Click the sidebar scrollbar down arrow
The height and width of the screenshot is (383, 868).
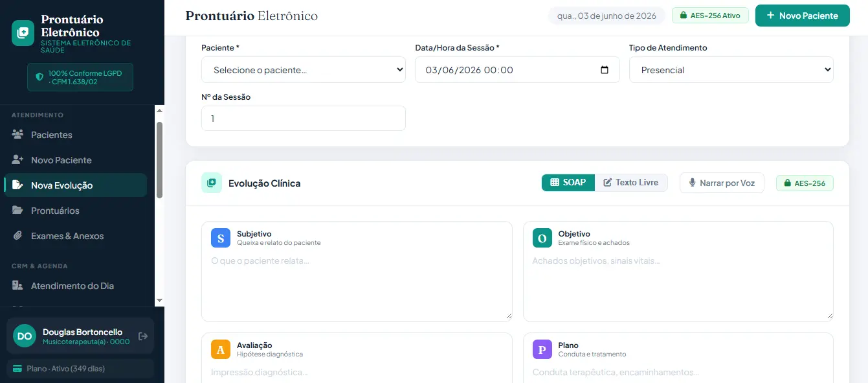click(x=160, y=301)
